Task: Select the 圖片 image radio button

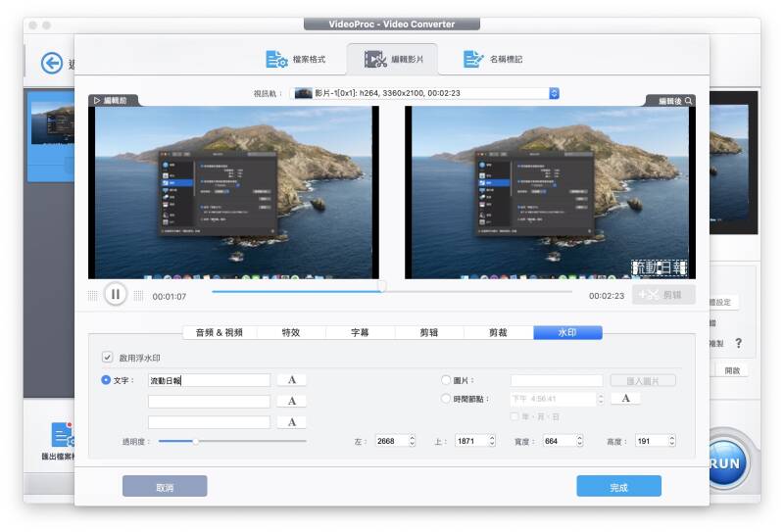Action: [x=446, y=380]
